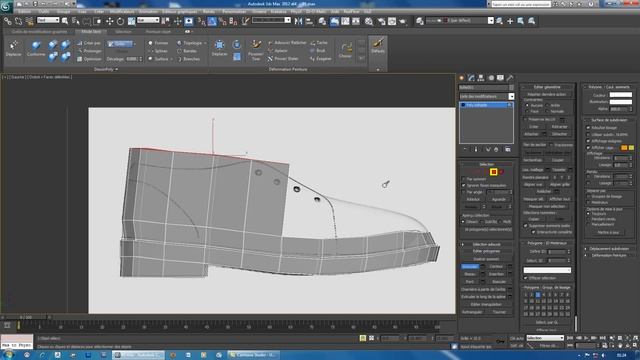This screenshot has height=360, width=640.
Task: Click the Couleur white swatch
Action: pyautogui.click(x=620, y=95)
